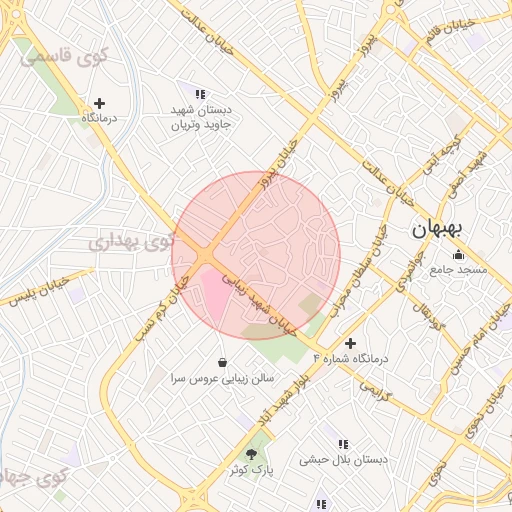This screenshot has width=512, height=512.
Task: Click the school icon at the bottom map edge
Action: click(x=321, y=504)
